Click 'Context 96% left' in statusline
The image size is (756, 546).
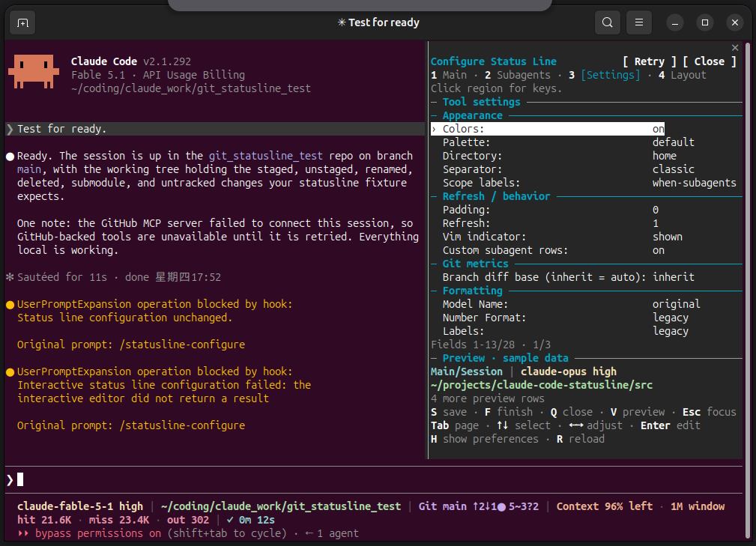[604, 506]
